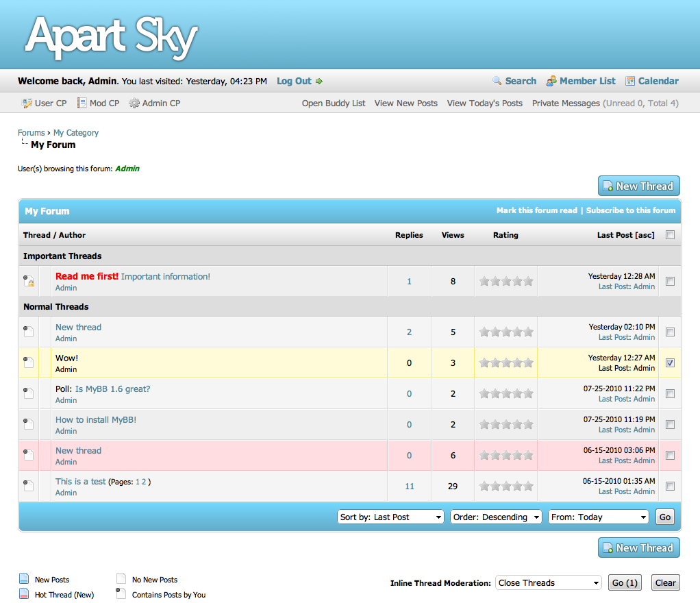Viewport: 700px width, 603px height.
Task: Check the select-all checkbox in header row
Action: click(x=670, y=235)
